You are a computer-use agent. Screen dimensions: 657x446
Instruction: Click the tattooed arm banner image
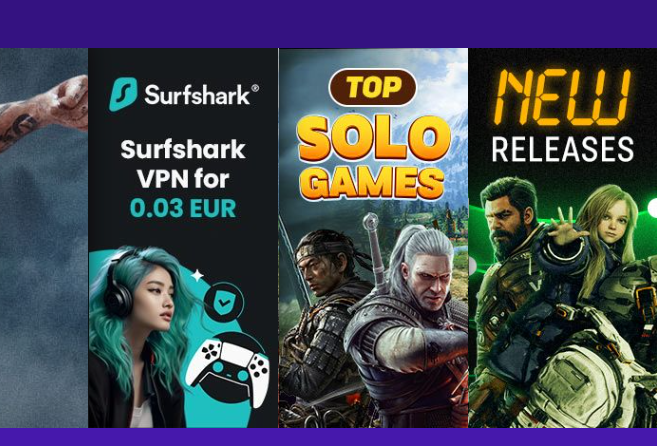[x=44, y=238]
